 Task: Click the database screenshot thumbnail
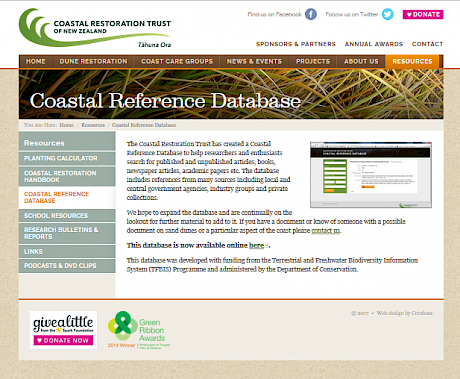[371, 175]
